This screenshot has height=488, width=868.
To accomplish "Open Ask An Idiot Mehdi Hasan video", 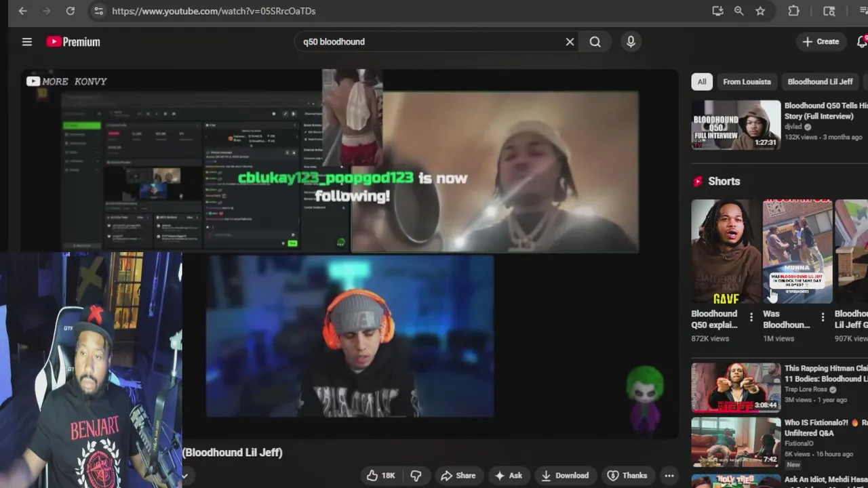I will point(826,480).
